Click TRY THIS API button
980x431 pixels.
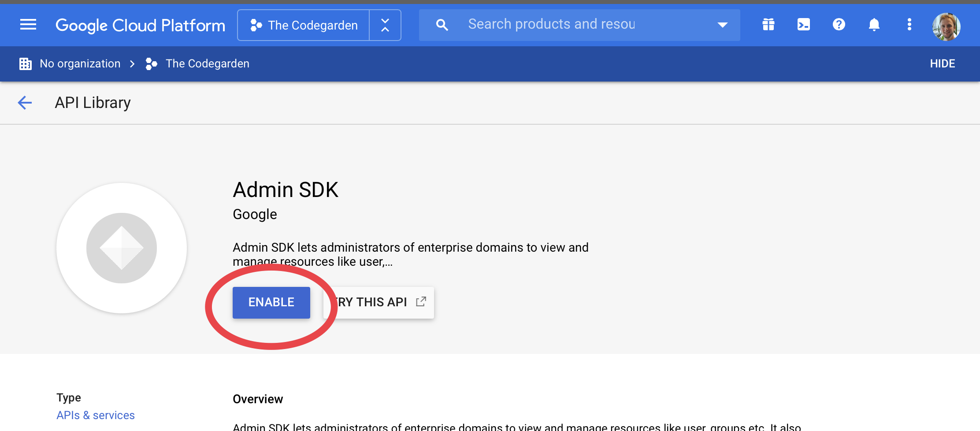click(380, 302)
